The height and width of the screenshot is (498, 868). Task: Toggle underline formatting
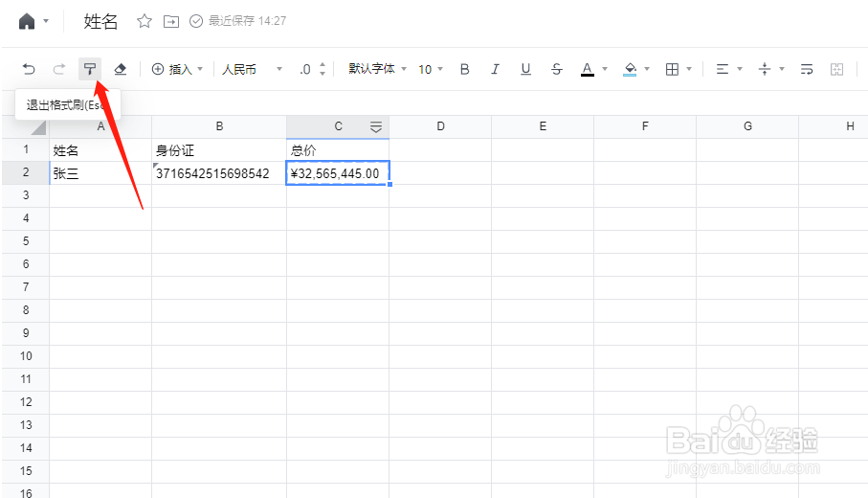(525, 69)
